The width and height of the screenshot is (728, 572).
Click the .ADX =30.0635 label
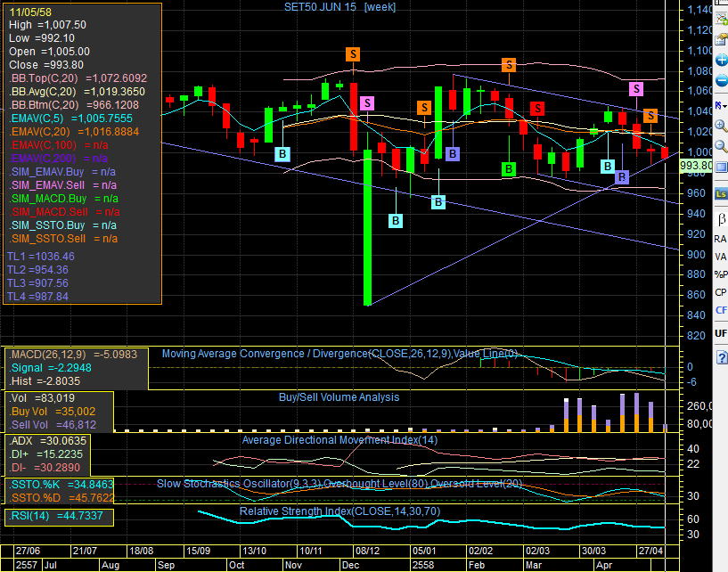pos(48,441)
